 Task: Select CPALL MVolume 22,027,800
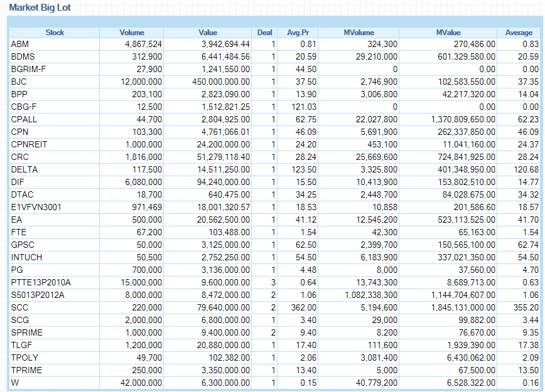(x=377, y=119)
